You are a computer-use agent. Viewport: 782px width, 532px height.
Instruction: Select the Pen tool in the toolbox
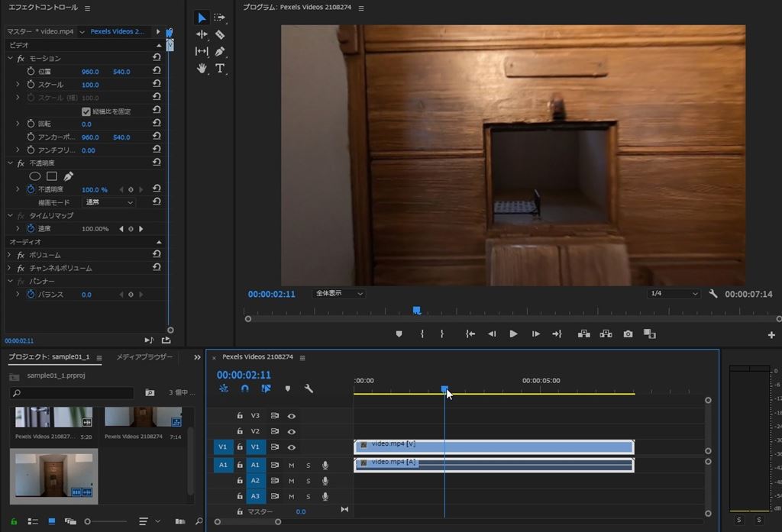[220, 51]
